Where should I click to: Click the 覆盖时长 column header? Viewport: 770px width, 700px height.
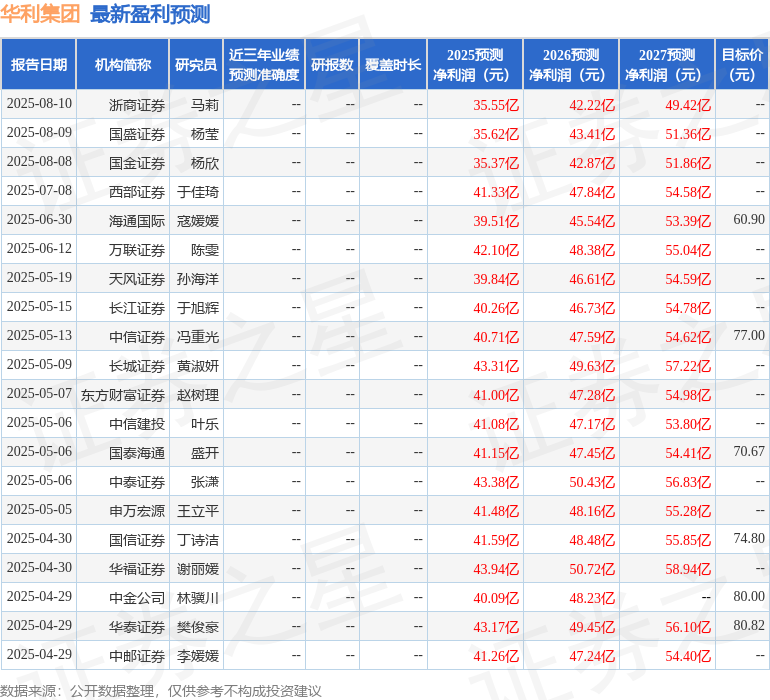pos(393,65)
